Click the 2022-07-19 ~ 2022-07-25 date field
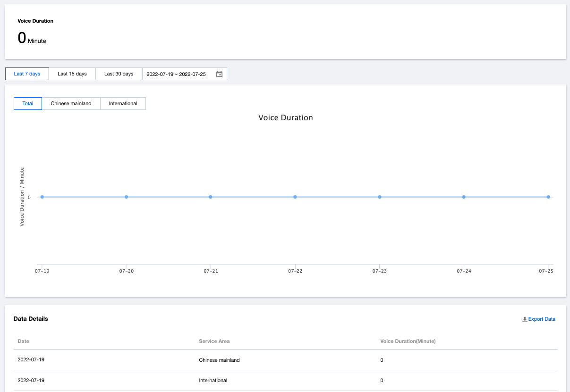Viewport: 570px width, 392px height. (176, 74)
